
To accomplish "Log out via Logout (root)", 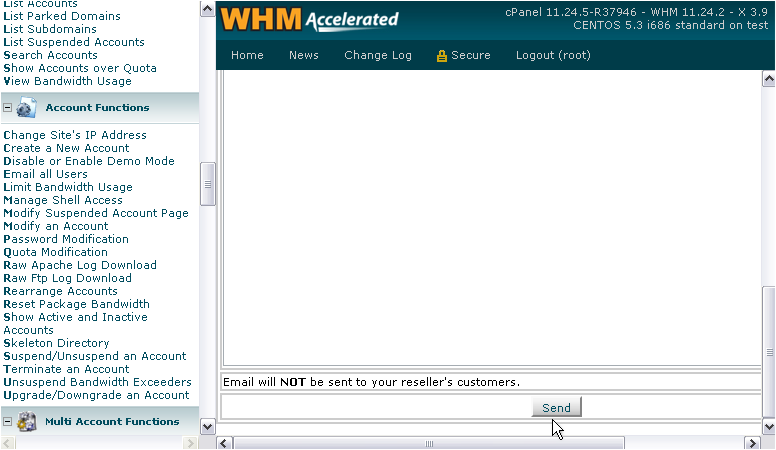I will point(553,55).
